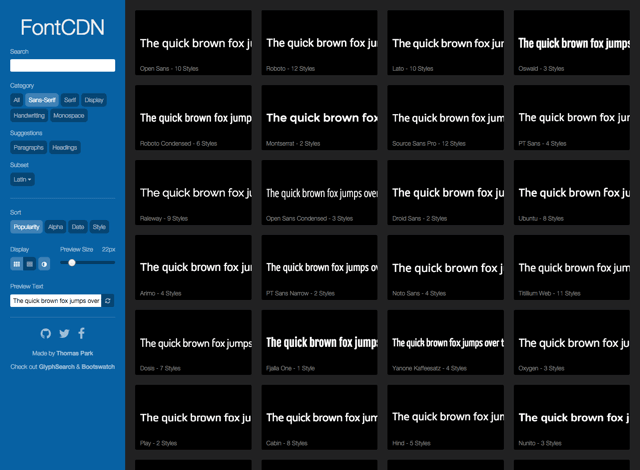Image resolution: width=640 pixels, height=470 pixels.
Task: Open the Cabin font card
Action: [x=320, y=417]
